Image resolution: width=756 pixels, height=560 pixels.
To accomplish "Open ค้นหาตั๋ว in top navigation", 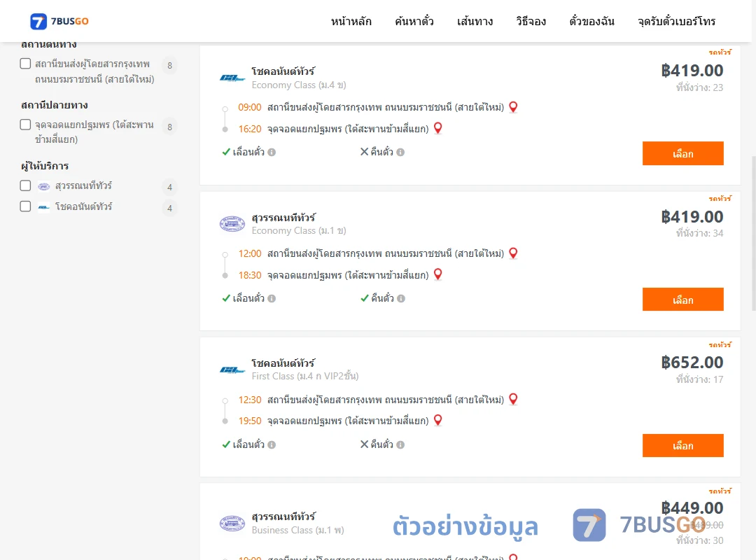I will pos(414,21).
